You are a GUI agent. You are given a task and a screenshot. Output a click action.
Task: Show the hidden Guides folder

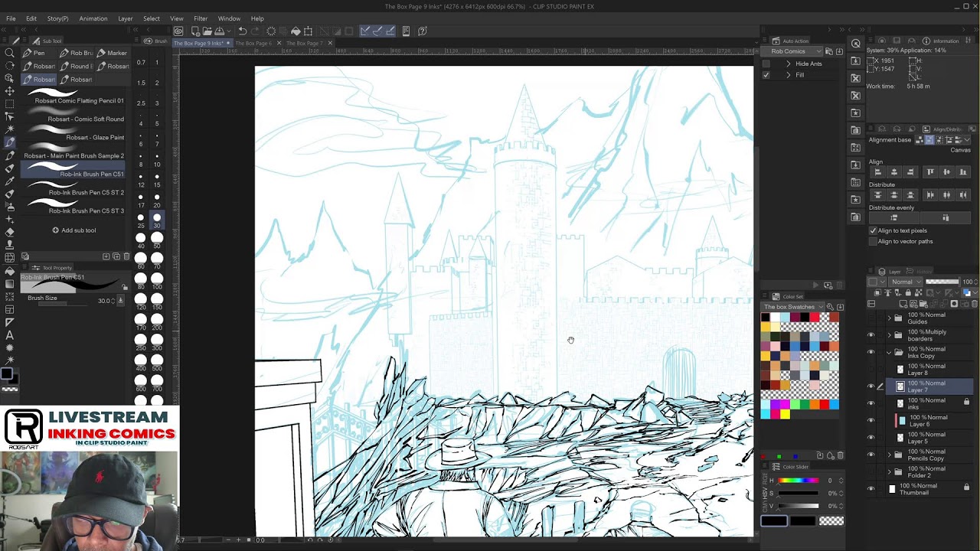871,318
